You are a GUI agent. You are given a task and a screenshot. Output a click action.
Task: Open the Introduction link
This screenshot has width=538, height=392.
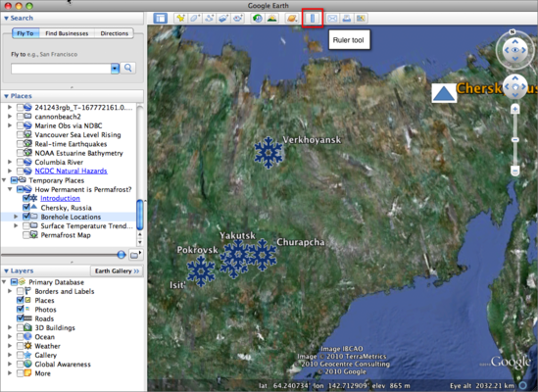[60, 198]
